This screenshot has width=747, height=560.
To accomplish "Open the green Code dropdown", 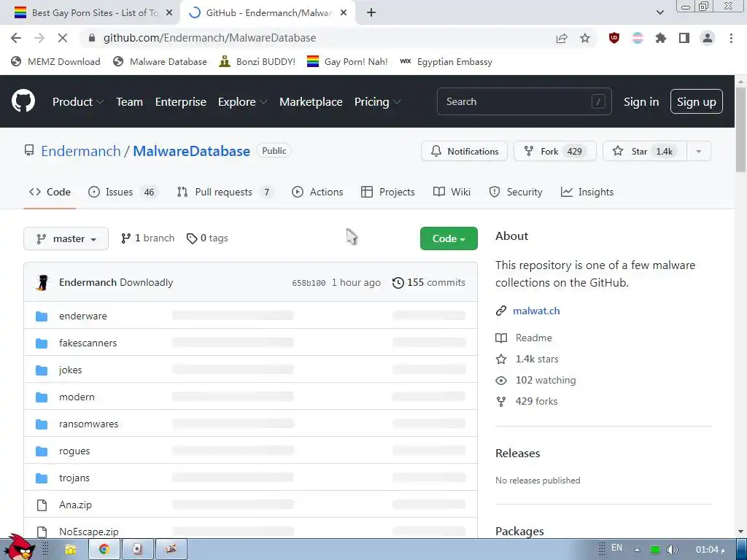I will pos(449,238).
